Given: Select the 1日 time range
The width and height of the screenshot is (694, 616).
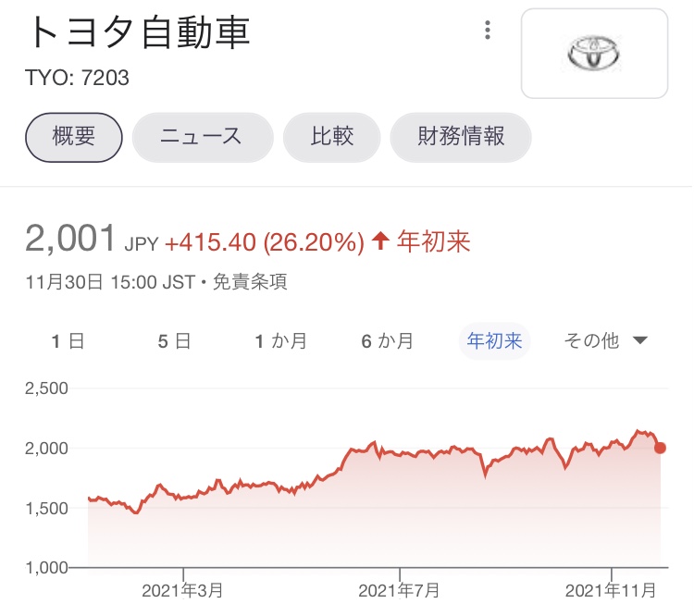Looking at the screenshot, I should coord(68,341).
